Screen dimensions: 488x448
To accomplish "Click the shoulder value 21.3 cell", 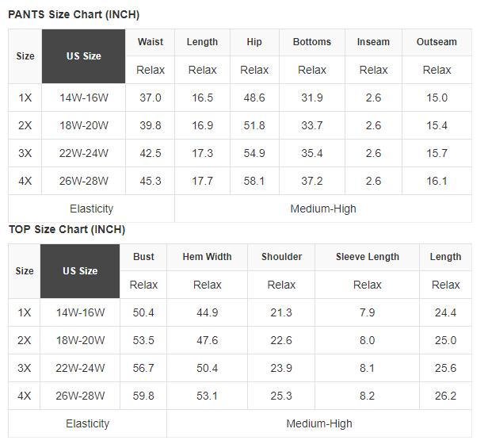I will (x=281, y=312).
